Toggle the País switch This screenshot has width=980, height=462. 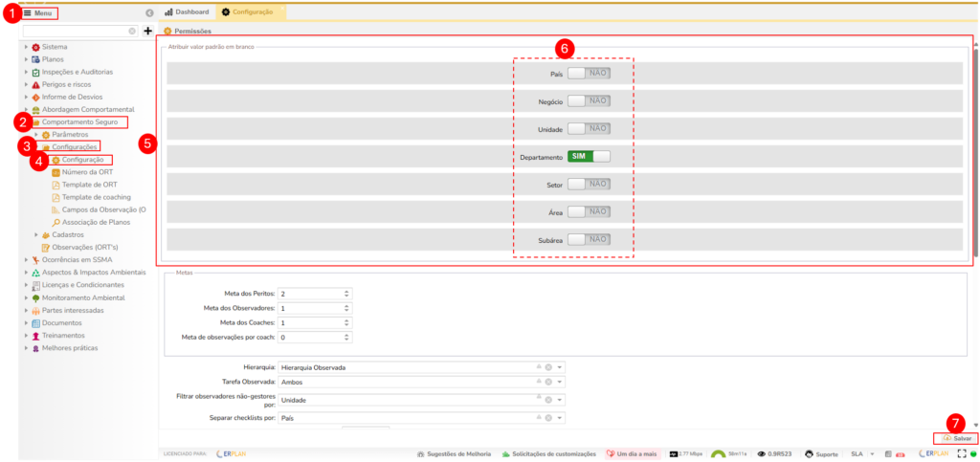tap(589, 73)
